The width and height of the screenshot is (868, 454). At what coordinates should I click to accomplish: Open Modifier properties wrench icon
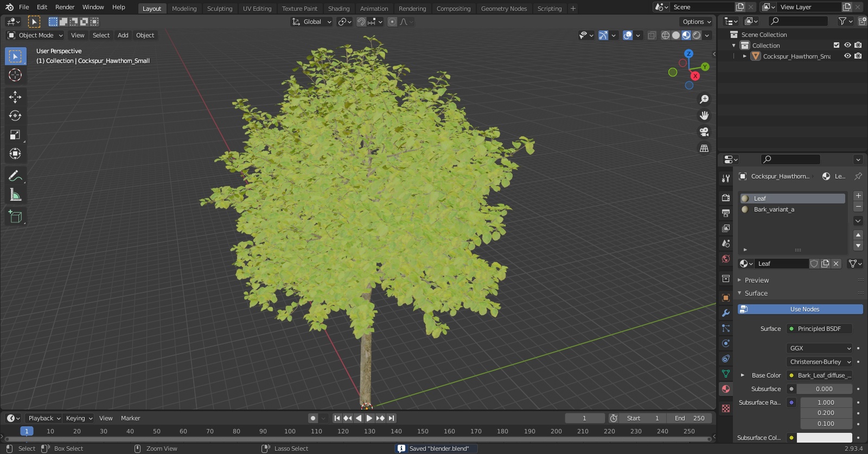coord(726,313)
